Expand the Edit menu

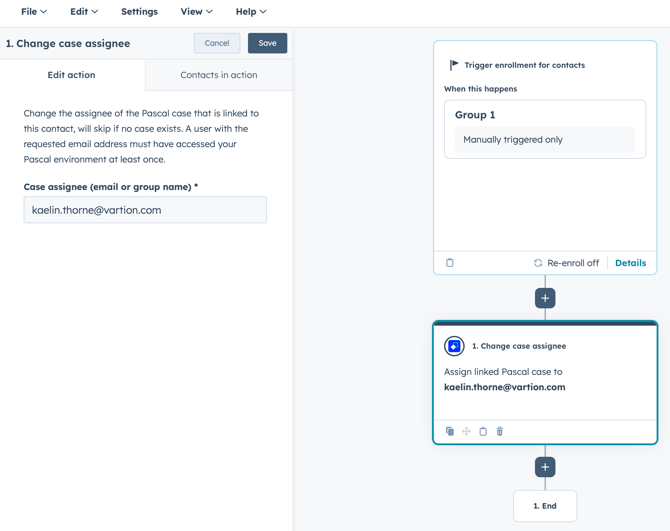(84, 12)
